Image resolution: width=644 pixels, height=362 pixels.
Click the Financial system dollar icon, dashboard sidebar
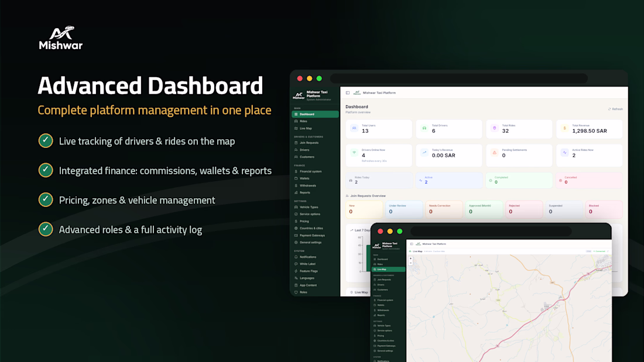tap(296, 171)
